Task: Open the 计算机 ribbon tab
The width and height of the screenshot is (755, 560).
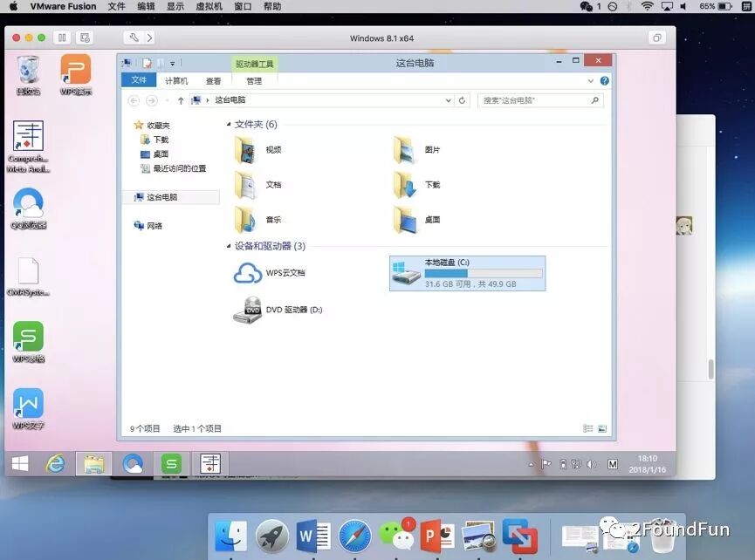Action: (x=176, y=81)
